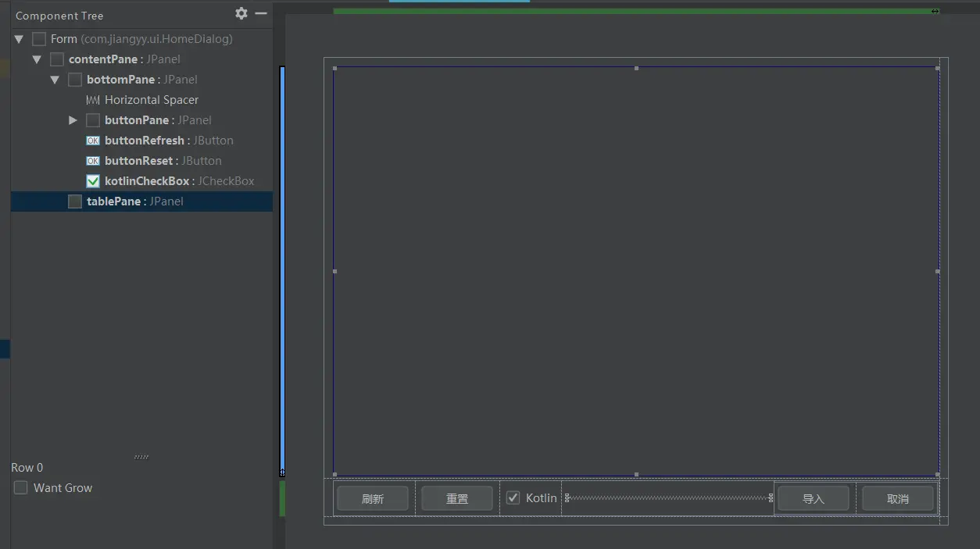Click the horizontal spacer in the form
980x549 pixels.
(669, 497)
